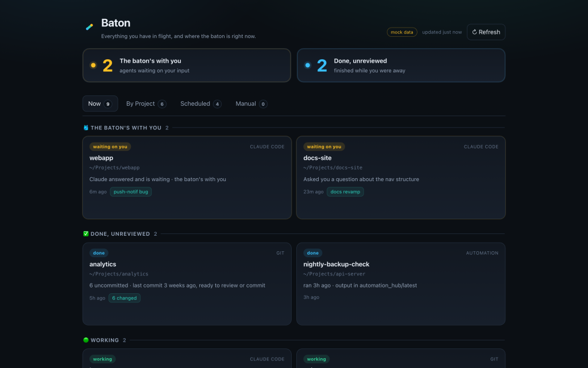Open the docs-site session card
Viewport: 588px width, 368px height.
click(401, 178)
